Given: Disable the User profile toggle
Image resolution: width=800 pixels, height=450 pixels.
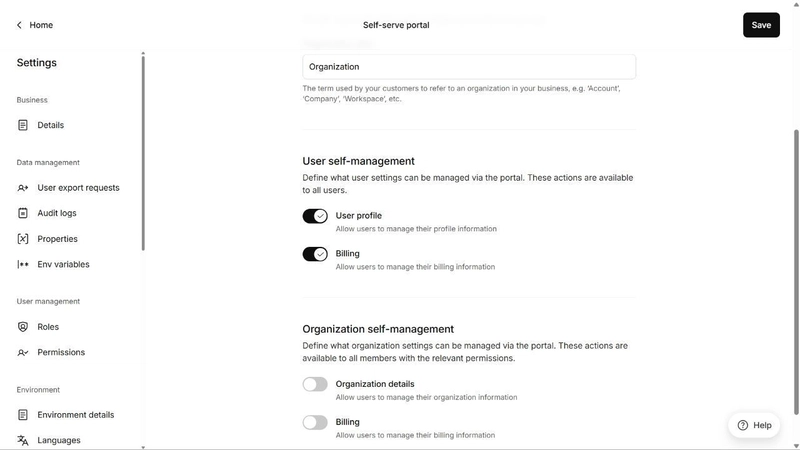Looking at the screenshot, I should (315, 216).
